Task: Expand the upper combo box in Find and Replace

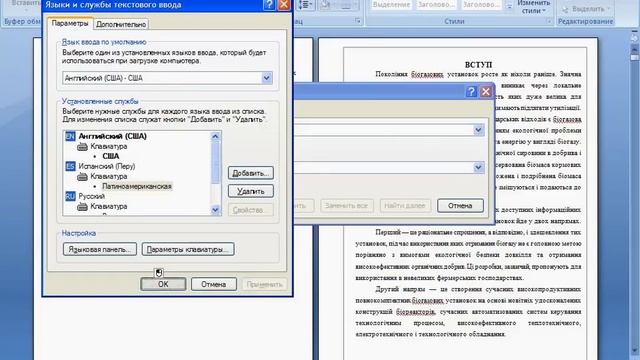Action: click(478, 130)
